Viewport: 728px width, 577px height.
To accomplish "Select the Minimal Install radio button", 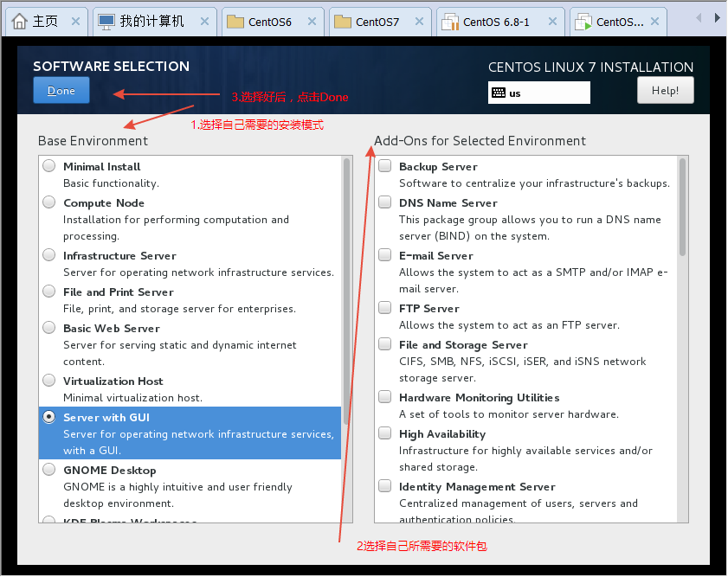I will click(49, 166).
